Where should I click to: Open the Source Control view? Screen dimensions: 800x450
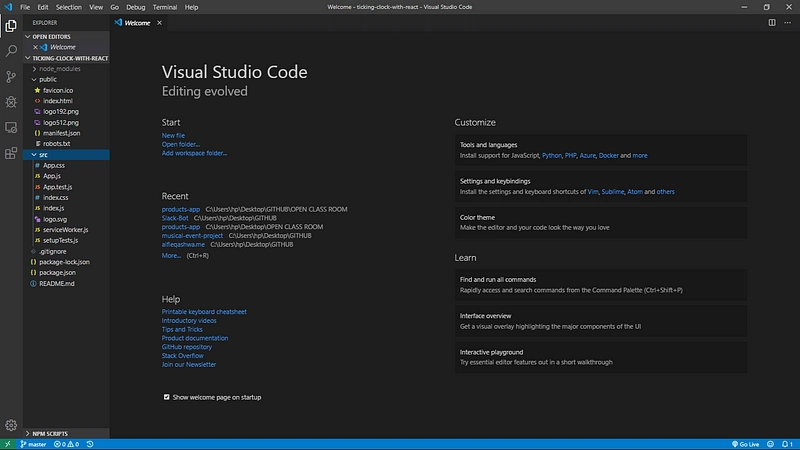point(11,77)
